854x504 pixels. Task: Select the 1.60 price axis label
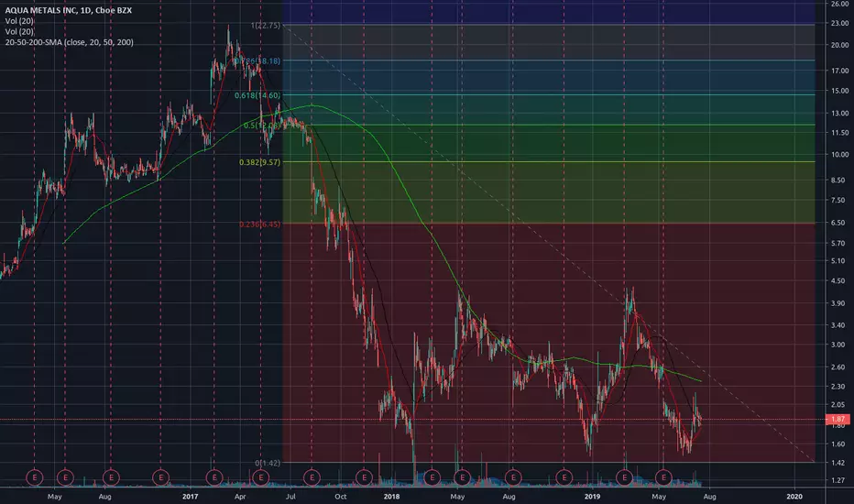tap(838, 444)
